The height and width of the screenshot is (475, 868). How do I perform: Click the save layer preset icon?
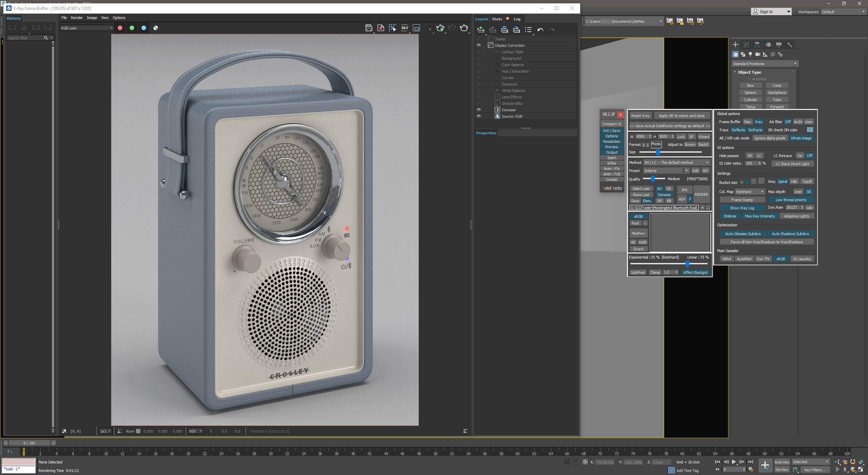click(504, 30)
